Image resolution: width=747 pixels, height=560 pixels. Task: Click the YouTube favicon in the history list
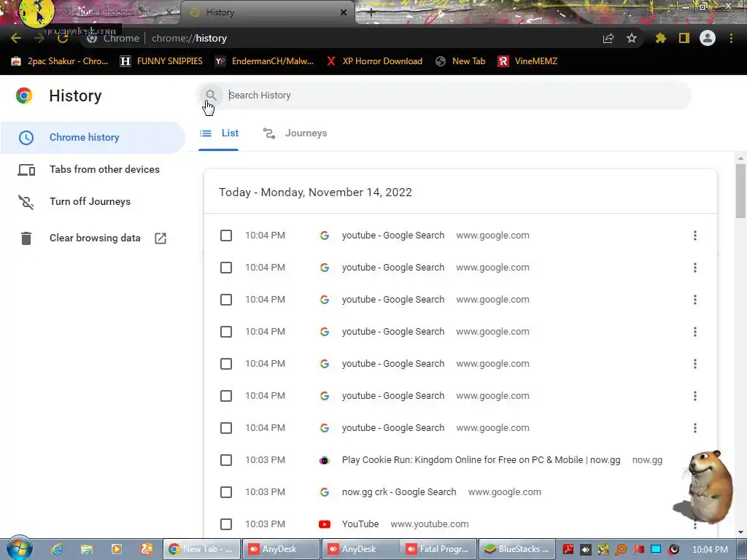pyautogui.click(x=325, y=524)
